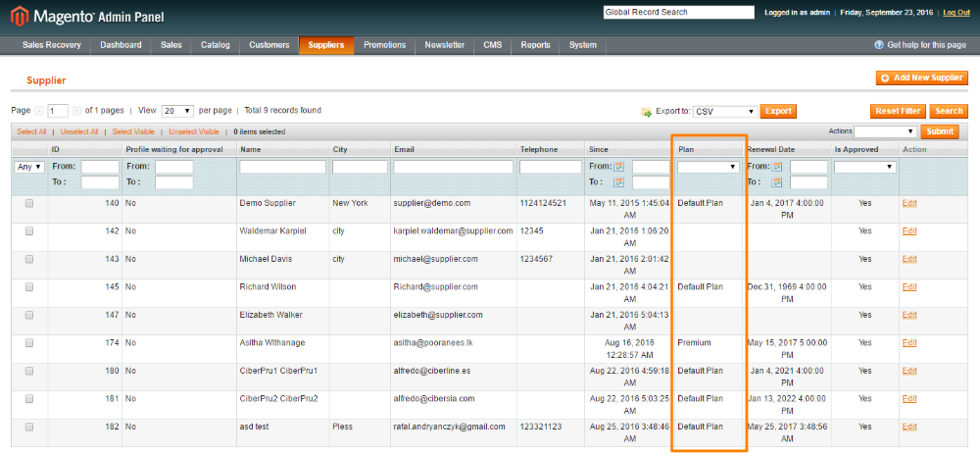The width and height of the screenshot is (980, 456).
Task: Click the Unselect All link
Action: pos(79,132)
